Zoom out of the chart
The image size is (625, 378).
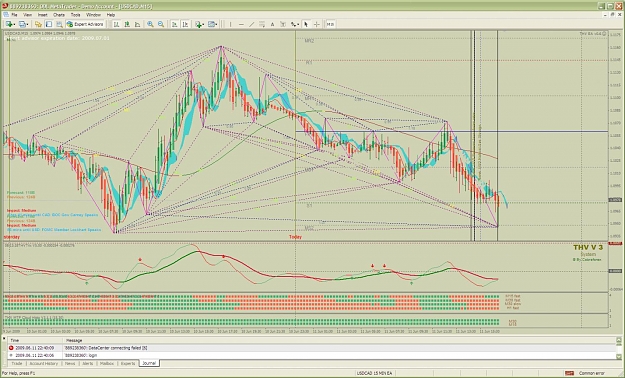coord(161,24)
